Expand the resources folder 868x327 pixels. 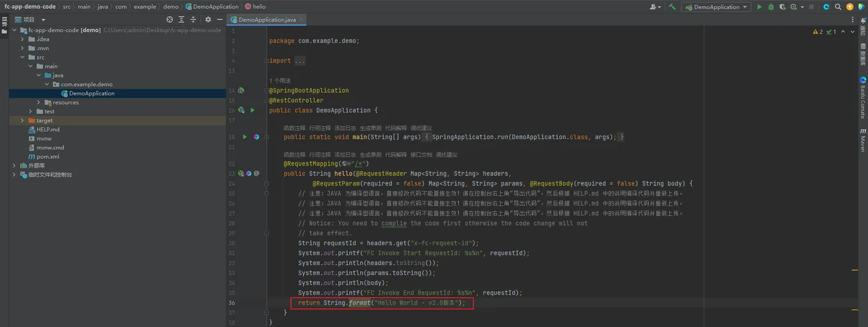pyautogui.click(x=39, y=102)
